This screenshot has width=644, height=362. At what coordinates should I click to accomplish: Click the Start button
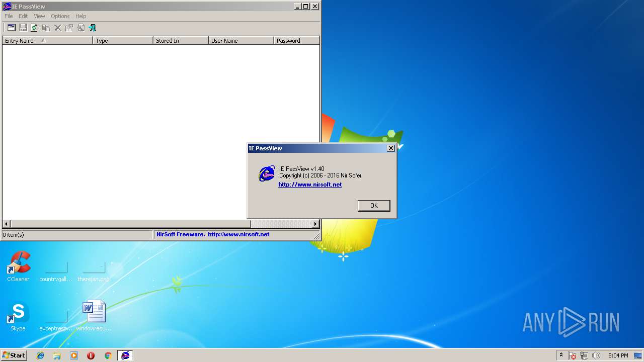(x=14, y=355)
